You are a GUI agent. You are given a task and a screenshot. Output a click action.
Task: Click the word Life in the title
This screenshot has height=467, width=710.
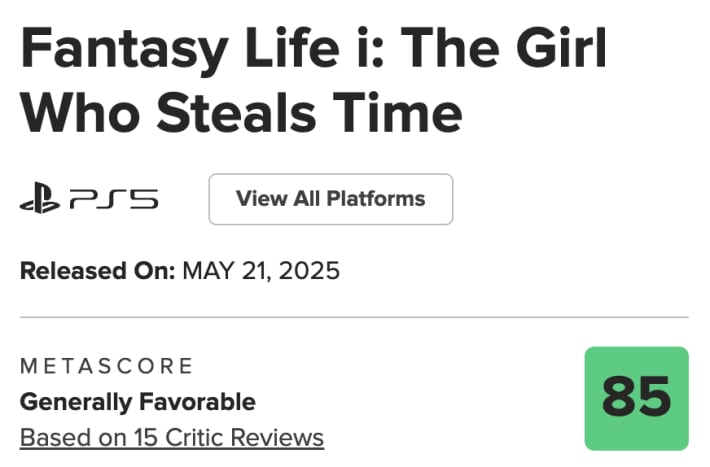click(293, 48)
